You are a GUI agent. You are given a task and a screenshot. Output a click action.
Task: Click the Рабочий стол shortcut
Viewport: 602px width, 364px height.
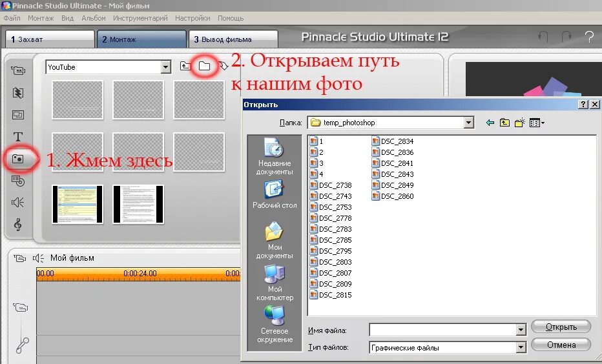click(275, 194)
